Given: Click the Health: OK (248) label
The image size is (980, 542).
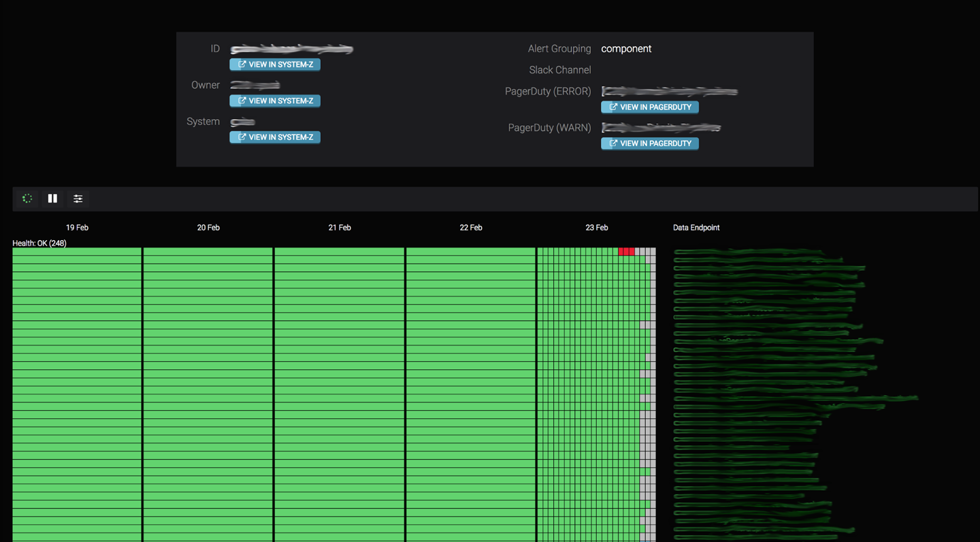Looking at the screenshot, I should [39, 243].
